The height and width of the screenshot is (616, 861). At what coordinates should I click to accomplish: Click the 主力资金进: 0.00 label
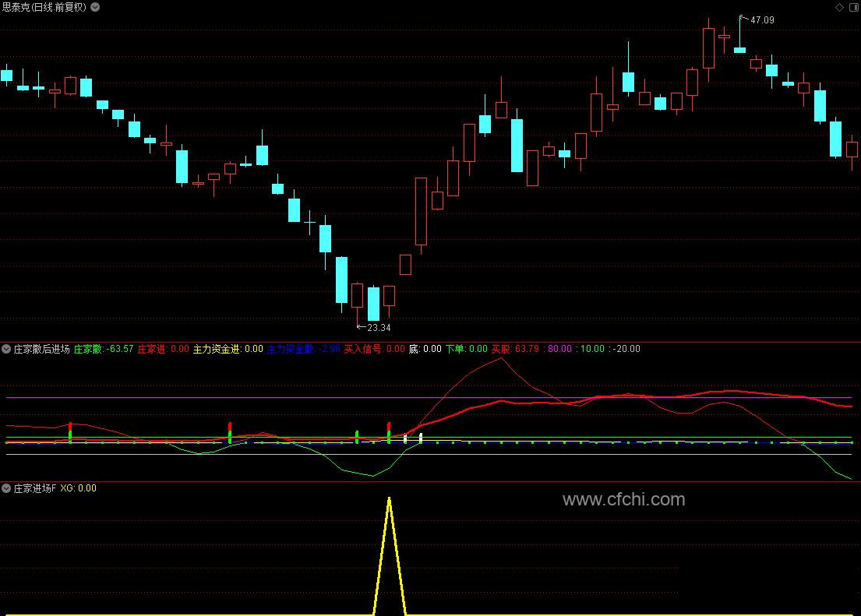(228, 349)
